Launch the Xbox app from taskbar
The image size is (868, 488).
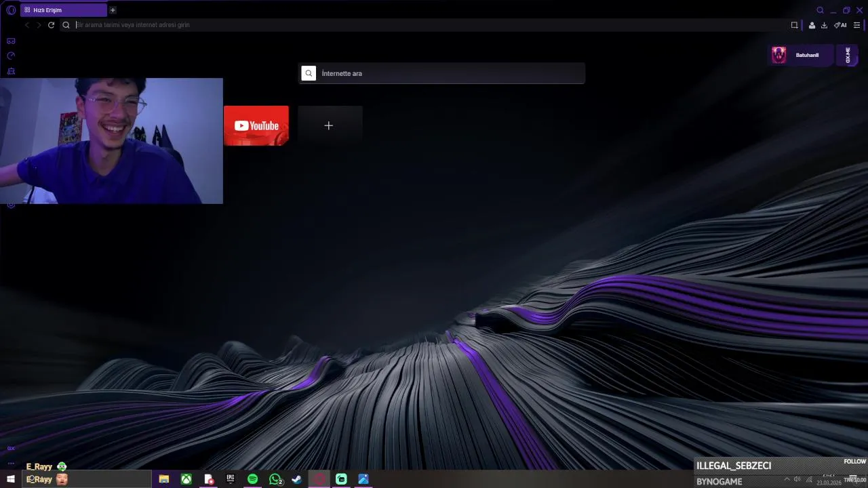[x=186, y=479]
